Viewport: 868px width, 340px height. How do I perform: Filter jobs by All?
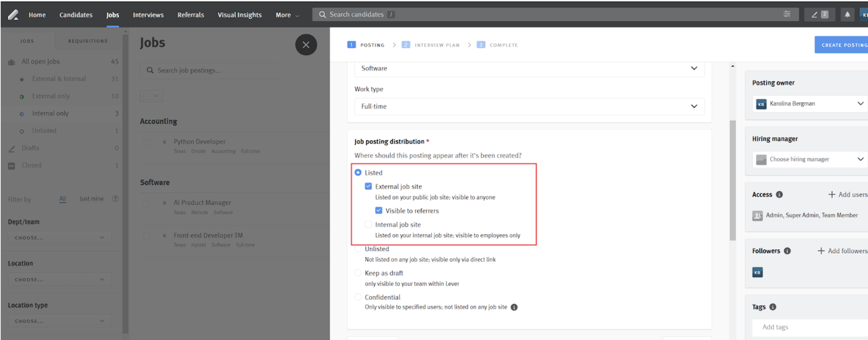pos(63,199)
